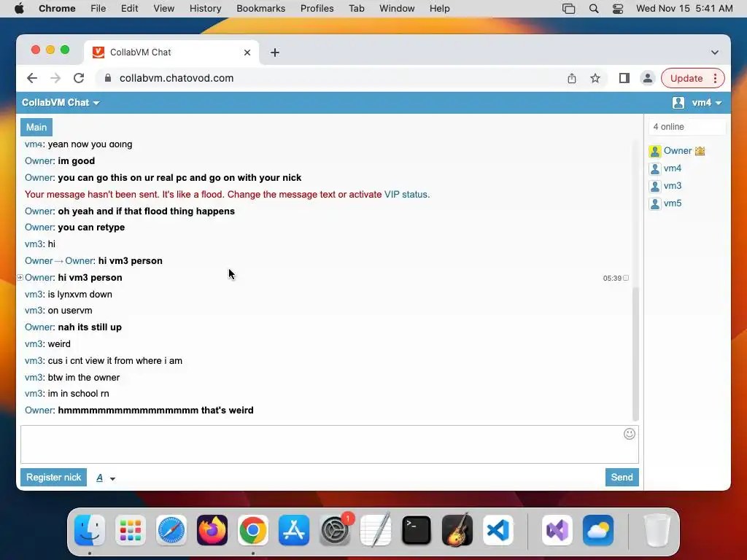Toggle the Chrome side panel icon
This screenshot has width=747, height=560.
coord(624,78)
